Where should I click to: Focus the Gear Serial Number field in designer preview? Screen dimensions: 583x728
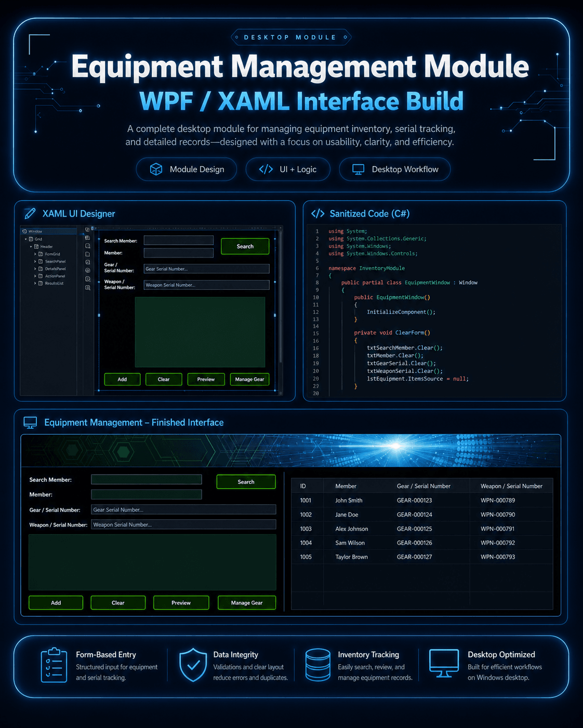207,268
